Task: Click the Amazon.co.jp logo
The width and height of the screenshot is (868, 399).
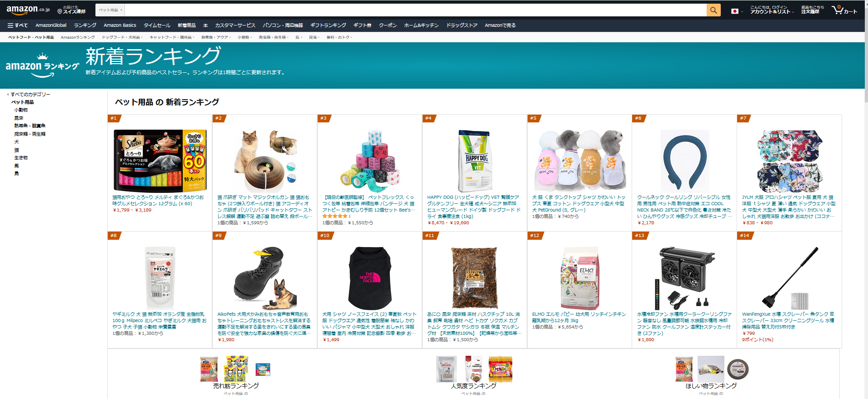Action: click(x=28, y=10)
